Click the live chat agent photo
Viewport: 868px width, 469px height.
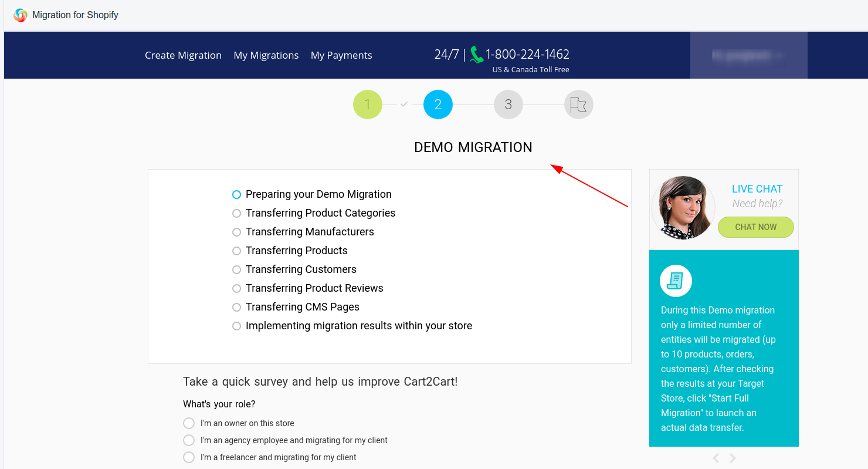(x=684, y=207)
